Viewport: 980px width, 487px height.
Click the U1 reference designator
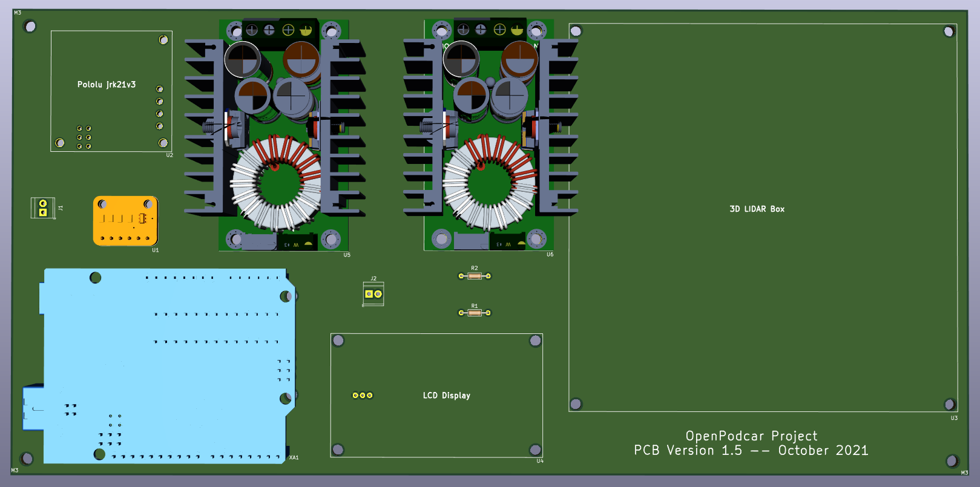click(x=156, y=250)
